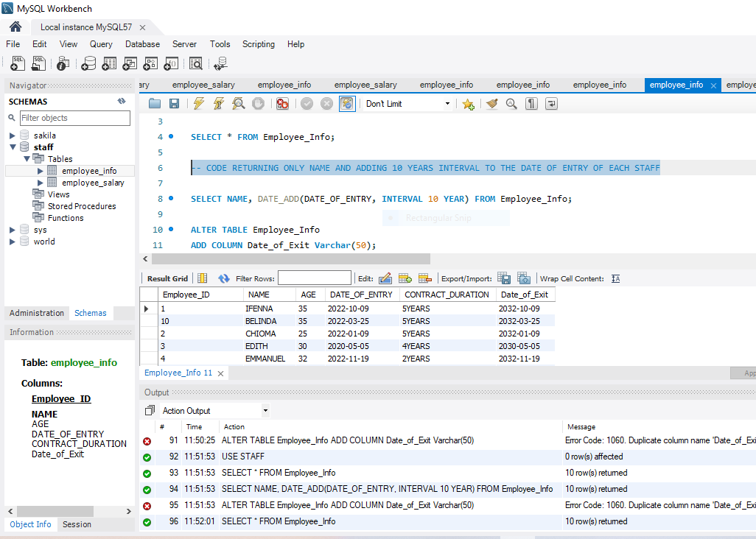Click the Filter Rows input field
Image resolution: width=756 pixels, height=539 pixels.
coord(315,278)
